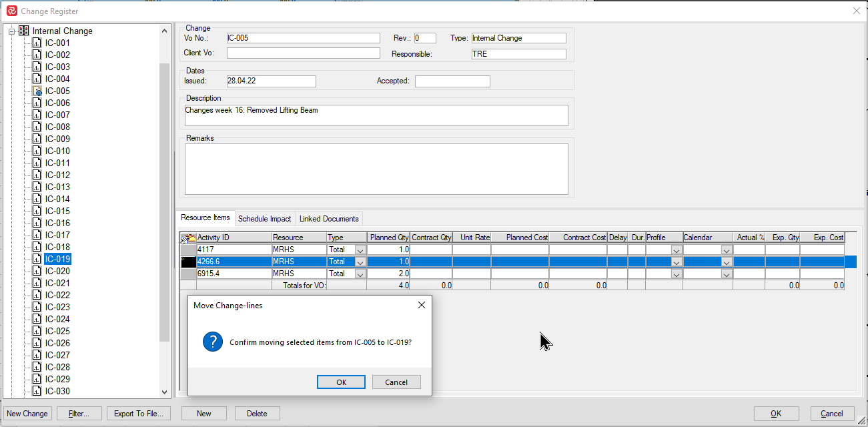Click the IC-024 document icon
Viewport: 868px width, 427px height.
[37, 319]
